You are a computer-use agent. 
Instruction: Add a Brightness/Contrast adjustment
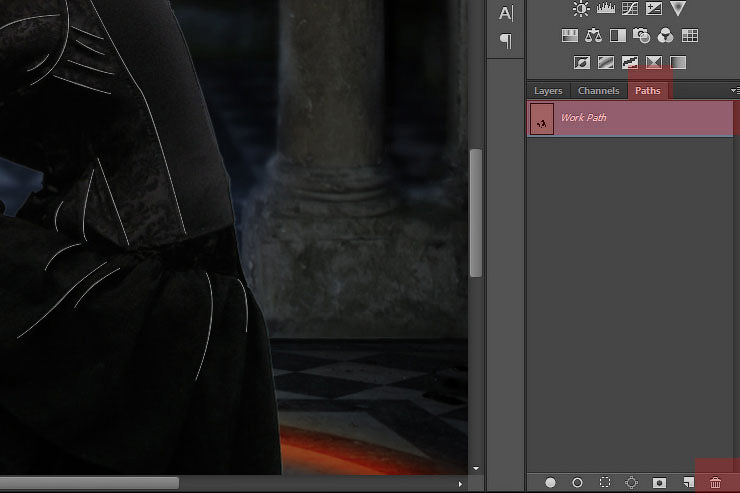click(x=581, y=9)
